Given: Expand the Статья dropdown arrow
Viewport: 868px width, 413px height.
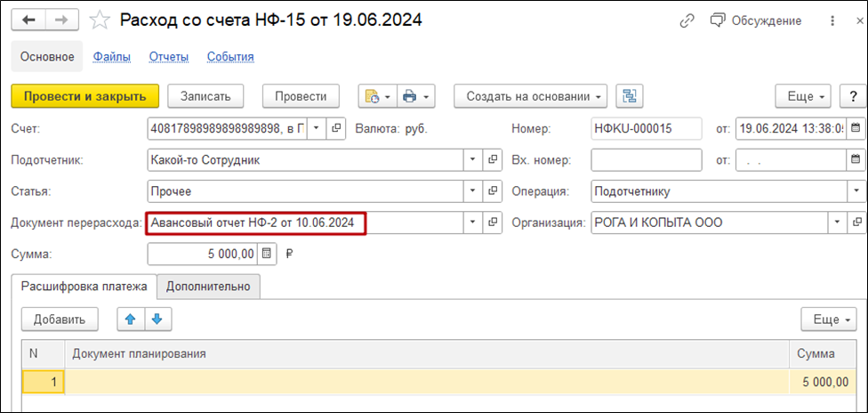Looking at the screenshot, I should (472, 191).
